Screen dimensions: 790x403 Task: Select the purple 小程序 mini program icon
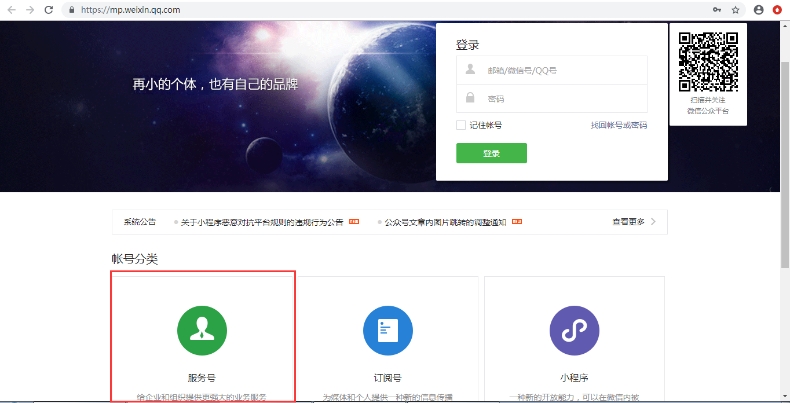coord(574,331)
